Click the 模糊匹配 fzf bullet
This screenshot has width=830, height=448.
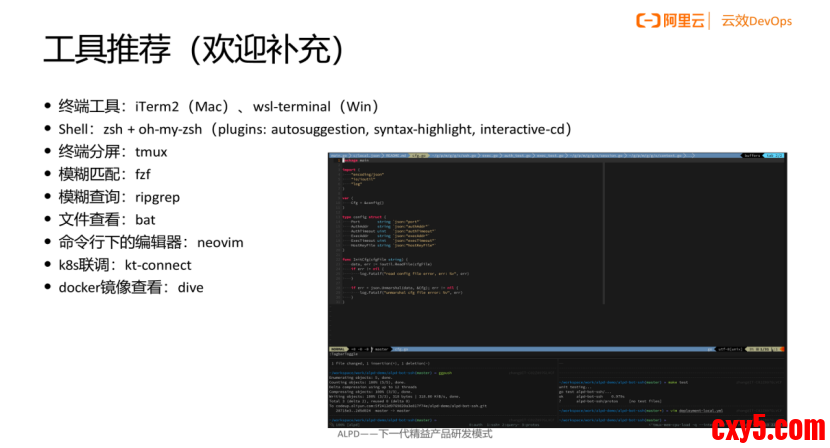(105, 174)
